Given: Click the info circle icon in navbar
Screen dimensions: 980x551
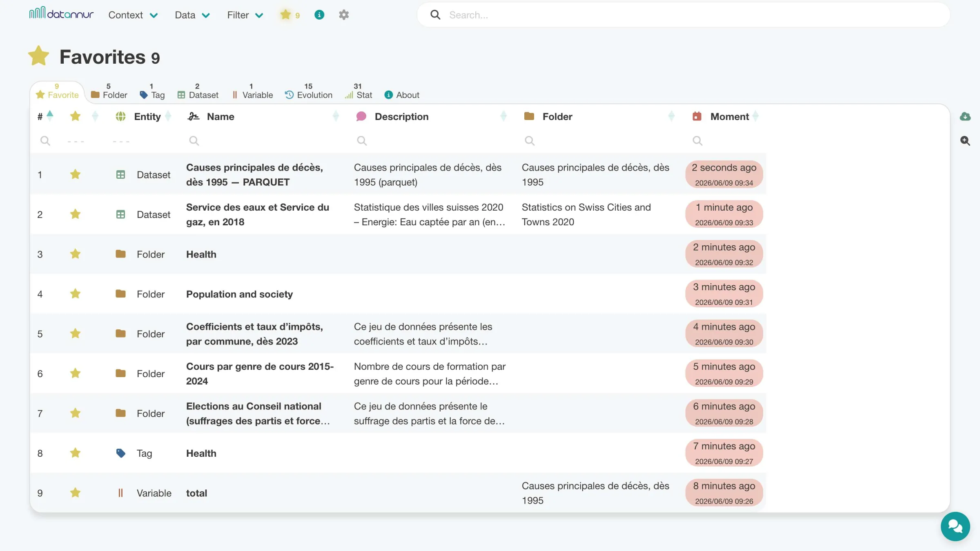Looking at the screenshot, I should [319, 15].
